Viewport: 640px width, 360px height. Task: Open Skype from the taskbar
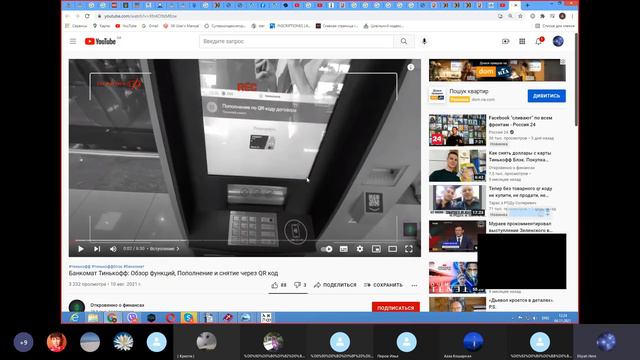click(189, 318)
